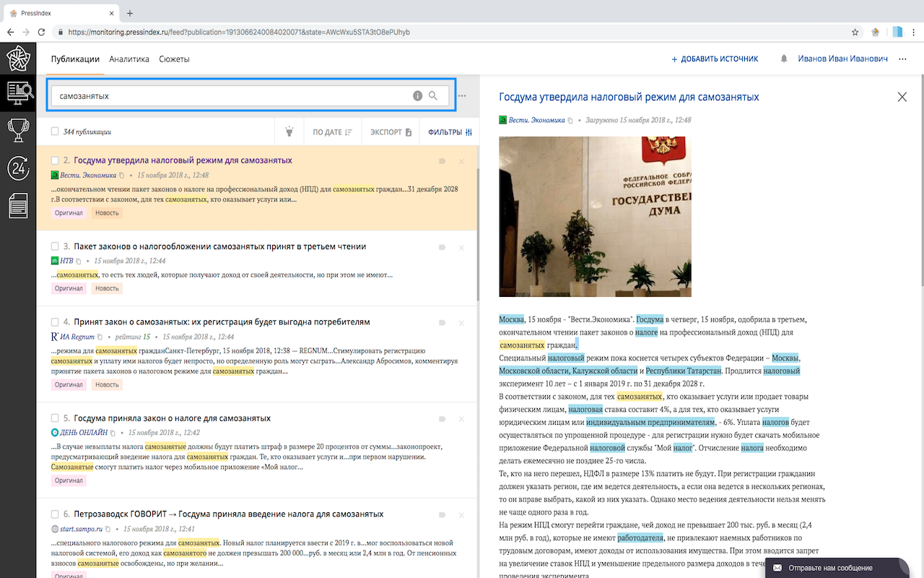Click the highlighted phrase 'Республики Татарстан'
The height and width of the screenshot is (578, 924).
pos(684,371)
